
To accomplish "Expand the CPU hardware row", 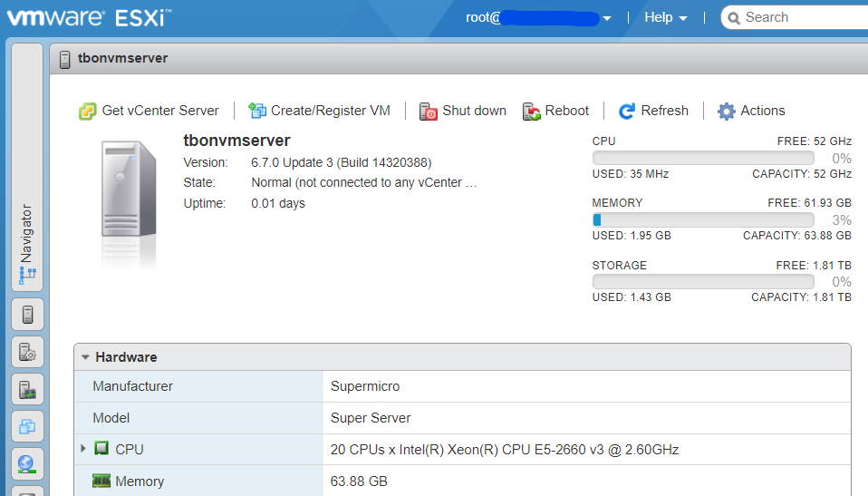I will click(83, 449).
